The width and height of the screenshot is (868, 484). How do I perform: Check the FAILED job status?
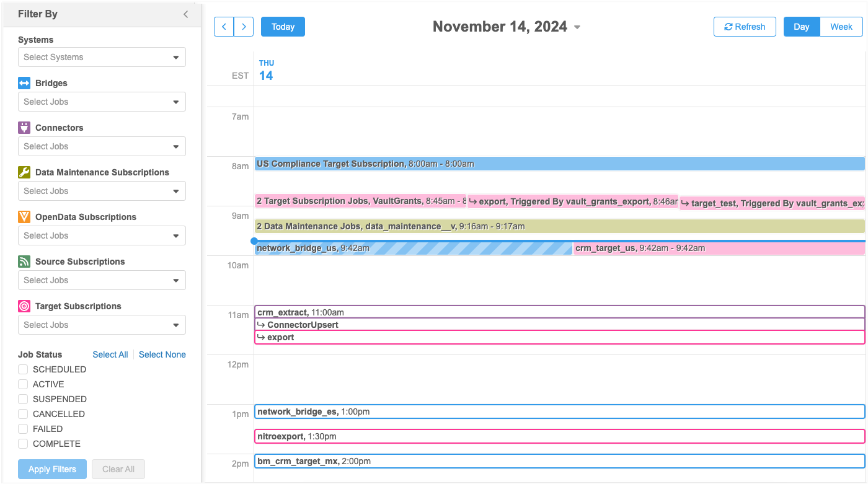(x=23, y=429)
